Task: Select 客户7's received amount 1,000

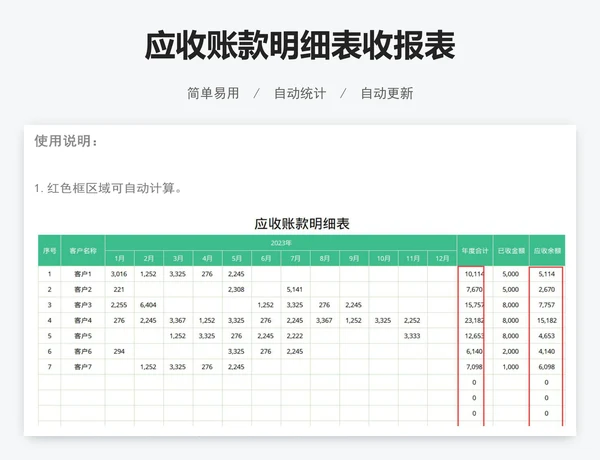Action: 511,367
